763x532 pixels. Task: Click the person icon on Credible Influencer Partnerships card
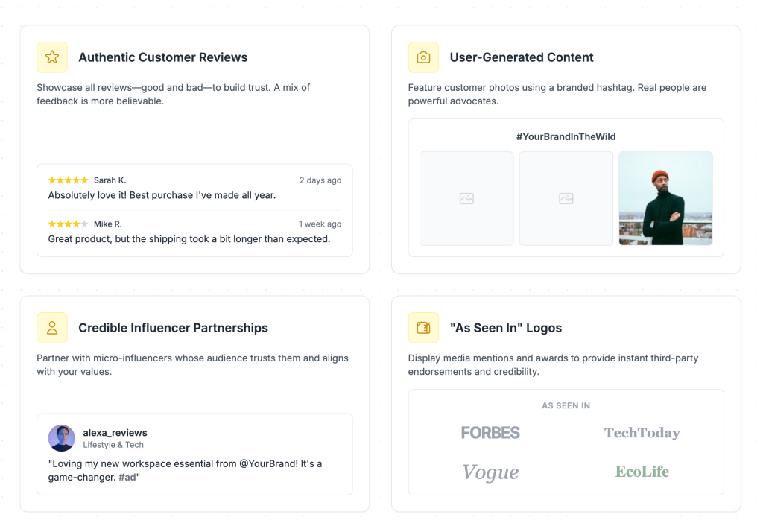point(52,327)
